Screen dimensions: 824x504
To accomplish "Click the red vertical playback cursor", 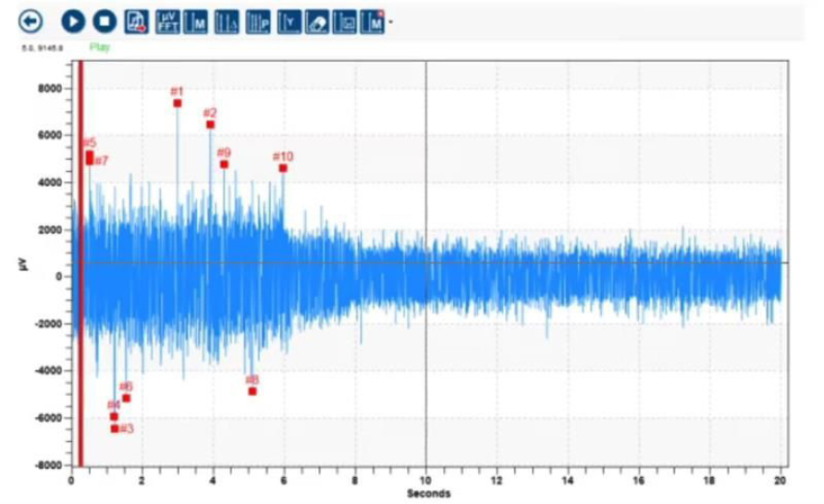I will (x=80, y=277).
